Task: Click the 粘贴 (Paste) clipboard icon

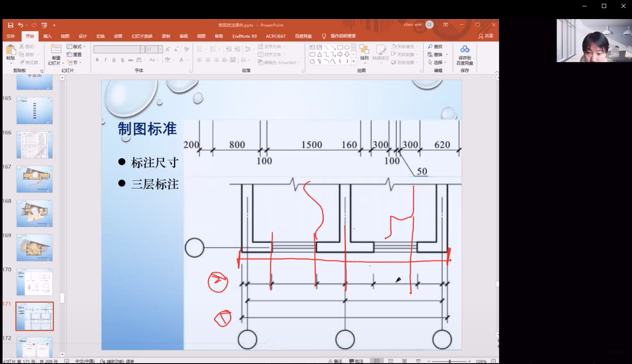Action: (x=10, y=50)
